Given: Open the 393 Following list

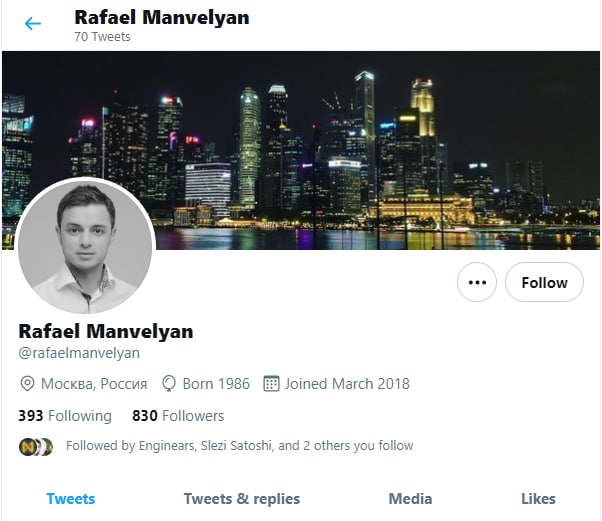Looking at the screenshot, I should pos(65,416).
